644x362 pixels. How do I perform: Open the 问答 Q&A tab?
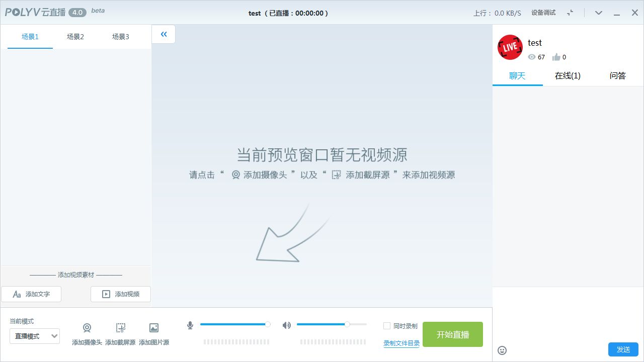[x=618, y=76]
